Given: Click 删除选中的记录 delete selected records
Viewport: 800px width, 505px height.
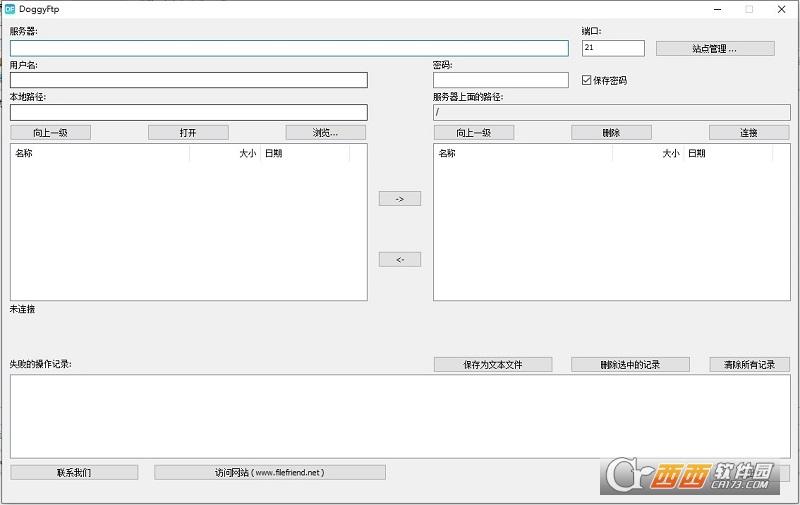Looking at the screenshot, I should point(630,365).
